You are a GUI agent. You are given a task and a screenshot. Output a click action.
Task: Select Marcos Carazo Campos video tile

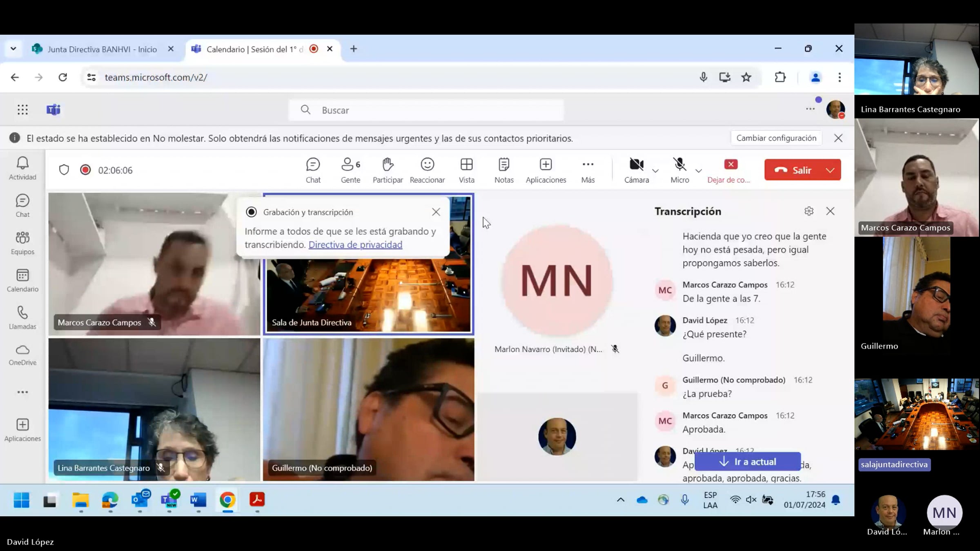(154, 264)
